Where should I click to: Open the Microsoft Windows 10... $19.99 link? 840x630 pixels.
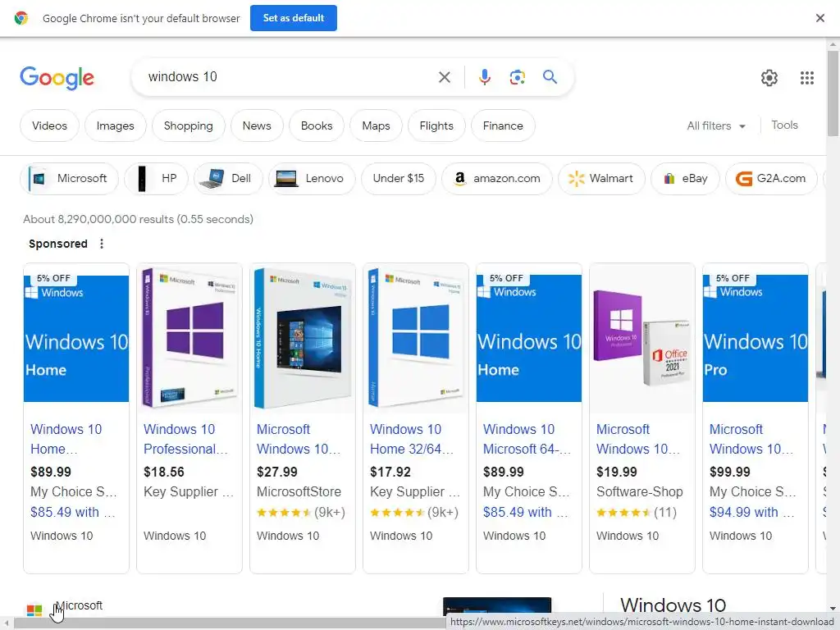tap(638, 440)
